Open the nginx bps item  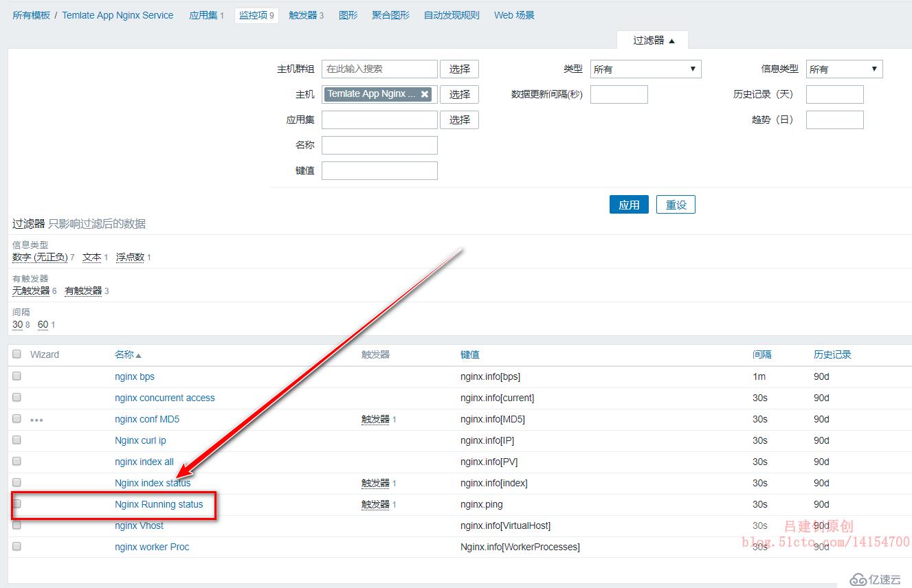(135, 376)
